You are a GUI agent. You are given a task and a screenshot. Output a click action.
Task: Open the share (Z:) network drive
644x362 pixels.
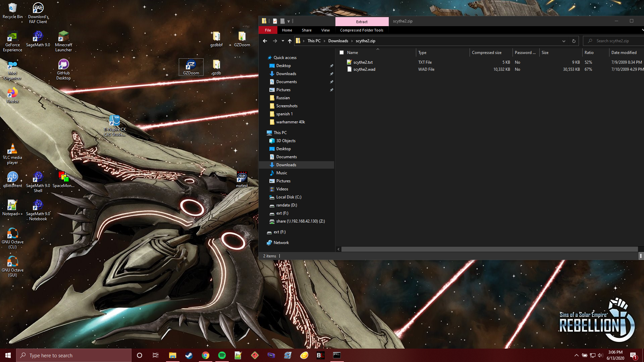coord(300,221)
